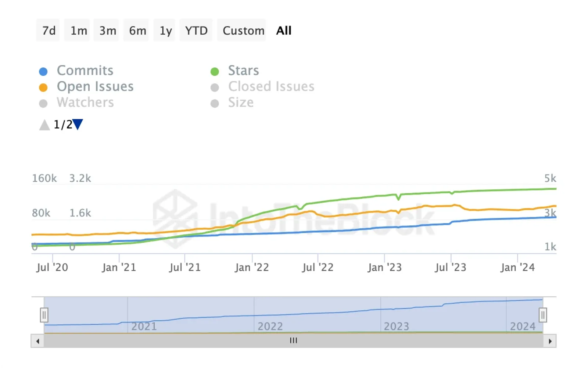Screen dimensions: 588x375
Task: Choose the YTD time range
Action: (x=196, y=31)
